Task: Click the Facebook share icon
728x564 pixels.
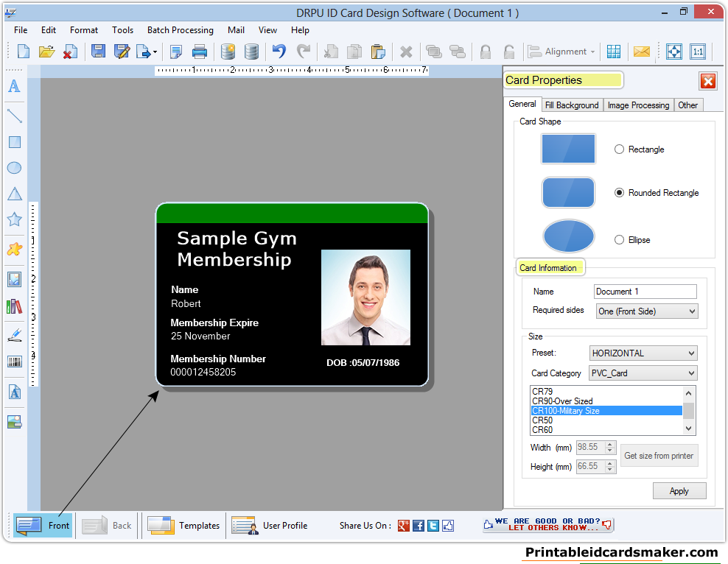Action: point(419,526)
